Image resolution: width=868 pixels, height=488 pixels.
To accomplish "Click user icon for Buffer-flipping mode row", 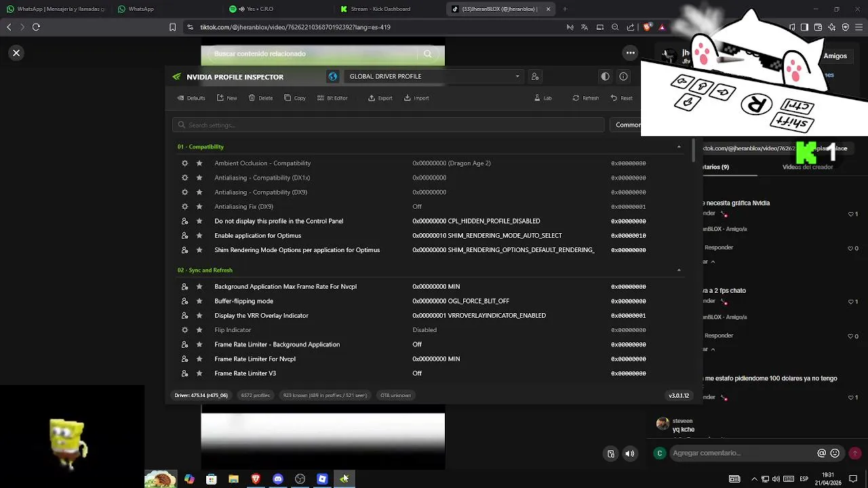I will tap(184, 301).
